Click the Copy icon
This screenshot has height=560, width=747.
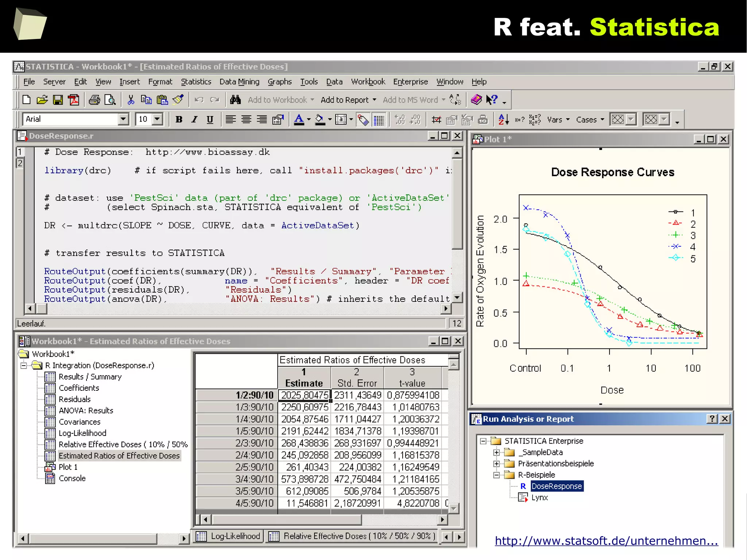pyautogui.click(x=146, y=100)
